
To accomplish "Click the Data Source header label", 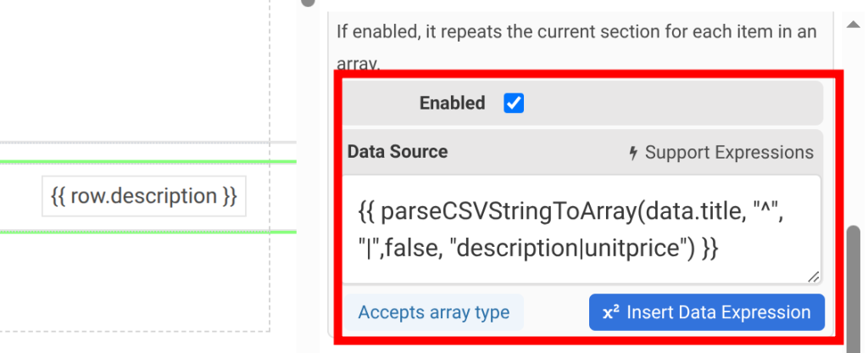I will pos(398,152).
